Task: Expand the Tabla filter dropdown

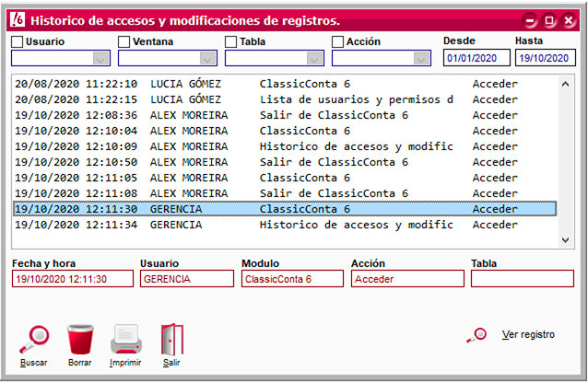Action: tap(314, 58)
